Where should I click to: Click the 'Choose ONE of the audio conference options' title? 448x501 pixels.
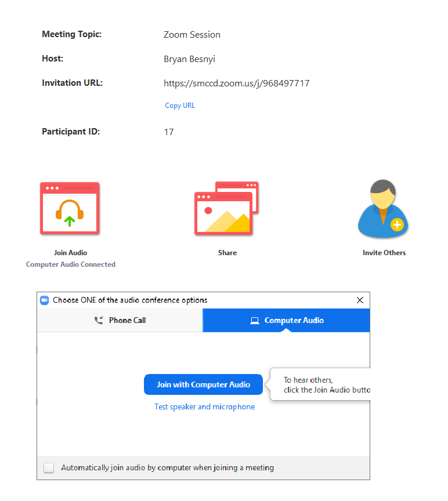[130, 300]
